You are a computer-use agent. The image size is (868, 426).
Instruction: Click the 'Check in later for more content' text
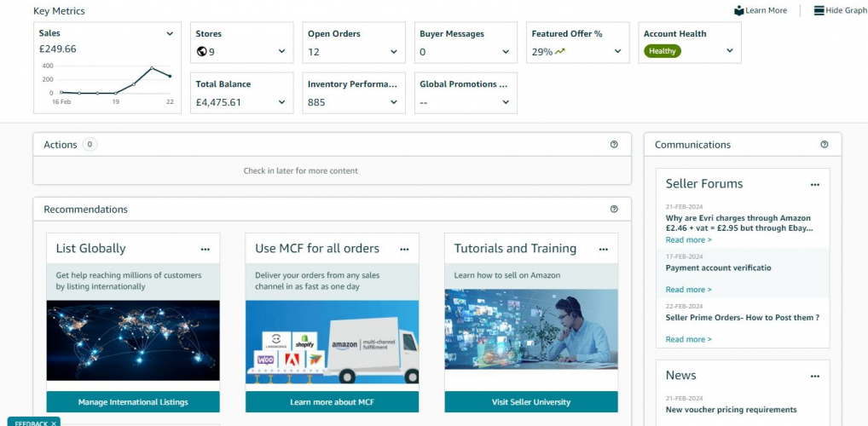(x=301, y=171)
